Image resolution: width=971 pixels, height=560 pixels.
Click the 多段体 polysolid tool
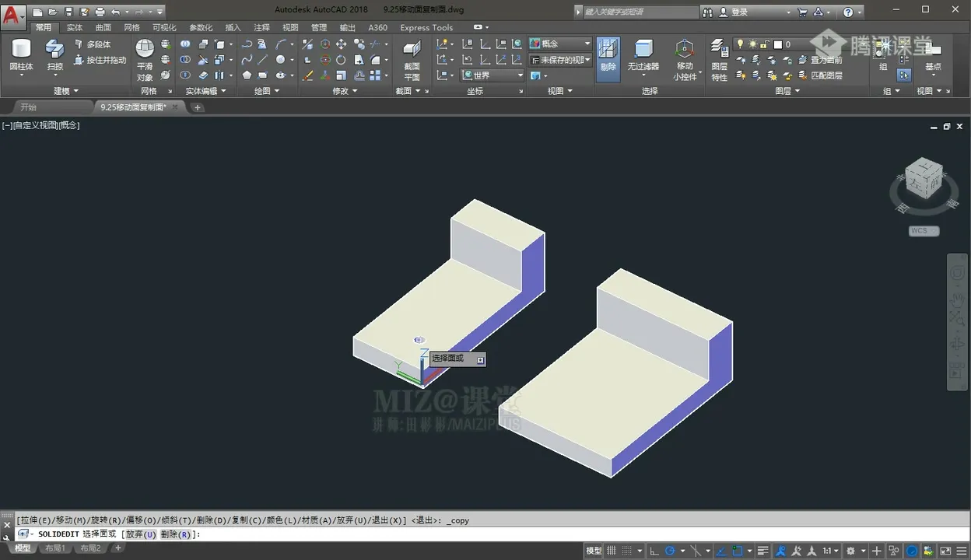93,44
